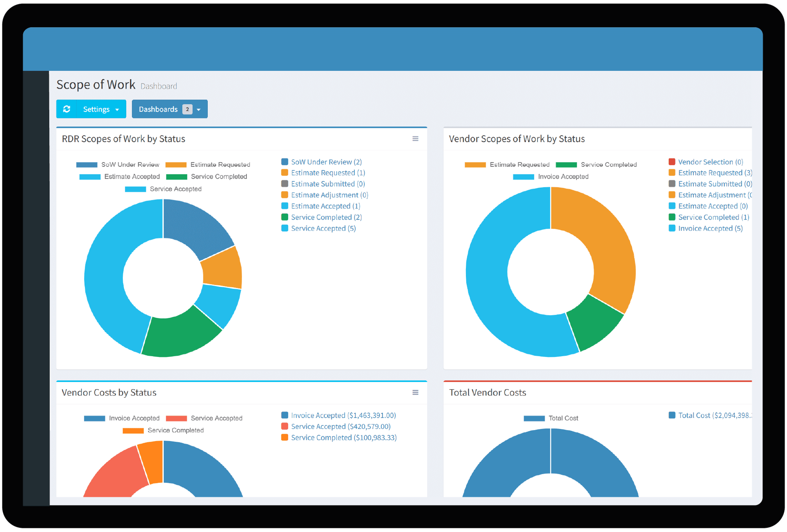The height and width of the screenshot is (532, 787).
Task: Toggle Invoice Accepted in Vendor Costs chart legend
Action: coord(122,418)
